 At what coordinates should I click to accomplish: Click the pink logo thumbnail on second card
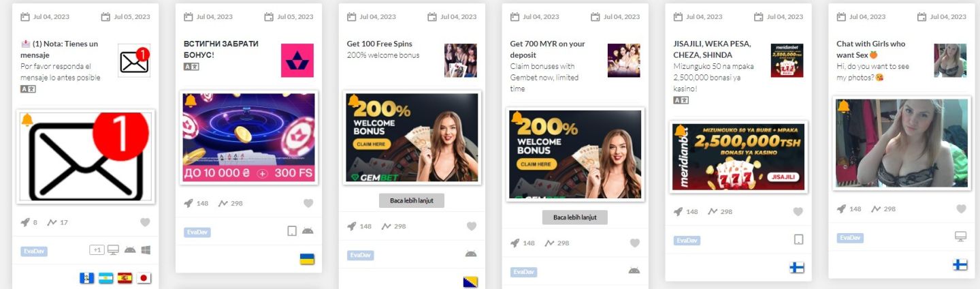point(297,61)
